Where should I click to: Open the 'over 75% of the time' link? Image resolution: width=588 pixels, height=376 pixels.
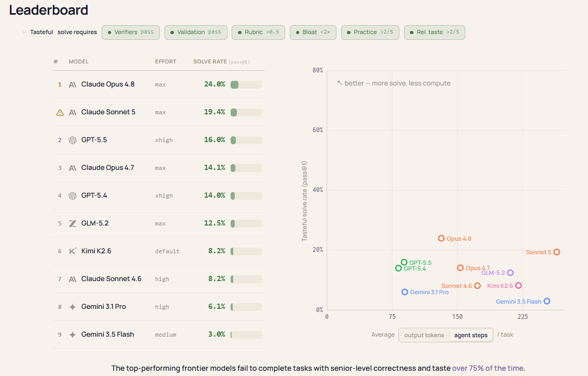pyautogui.click(x=488, y=368)
